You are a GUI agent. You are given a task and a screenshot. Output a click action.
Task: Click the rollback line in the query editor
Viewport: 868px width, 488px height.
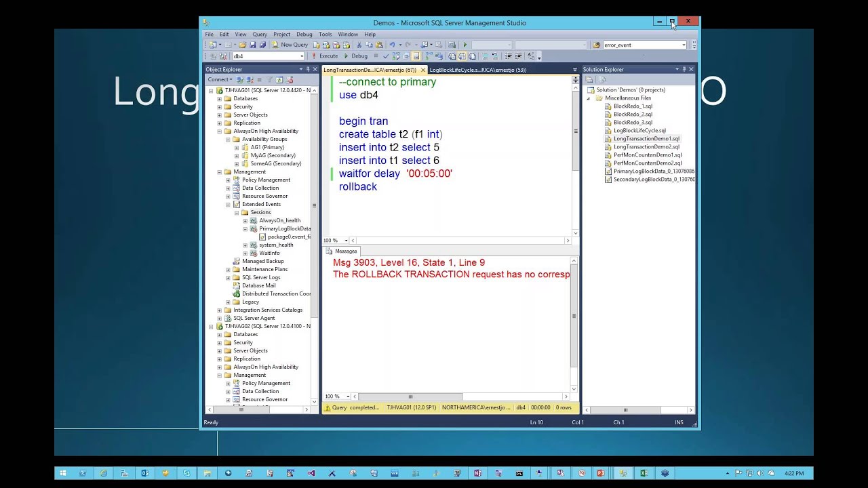[x=358, y=186]
